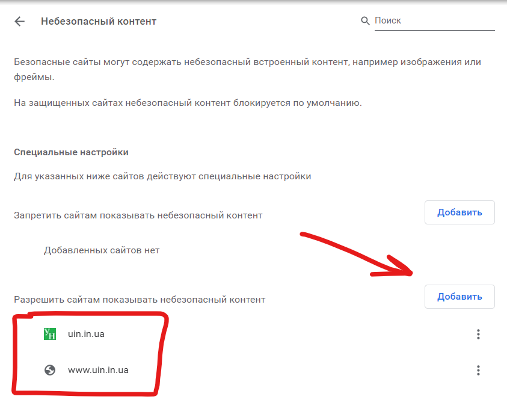
Task: Go back using the left arrow icon
Action: [20, 21]
